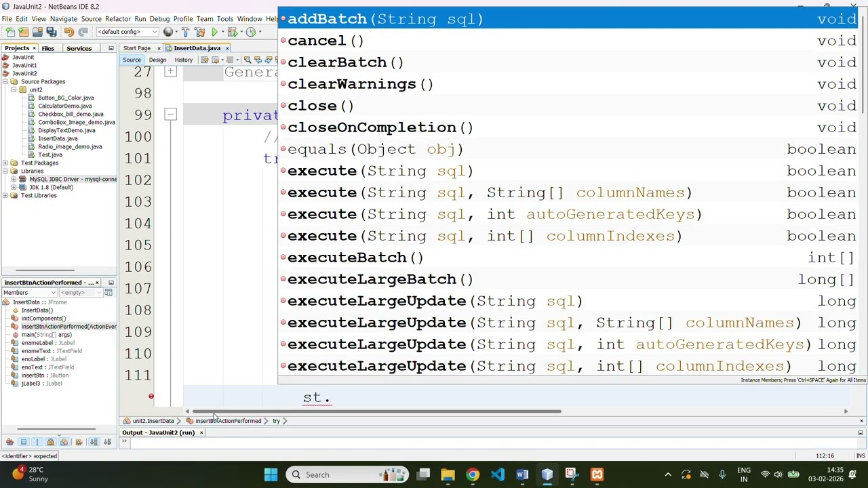Image resolution: width=868 pixels, height=488 pixels.
Task: Switch to the Services tab
Action: click(79, 48)
